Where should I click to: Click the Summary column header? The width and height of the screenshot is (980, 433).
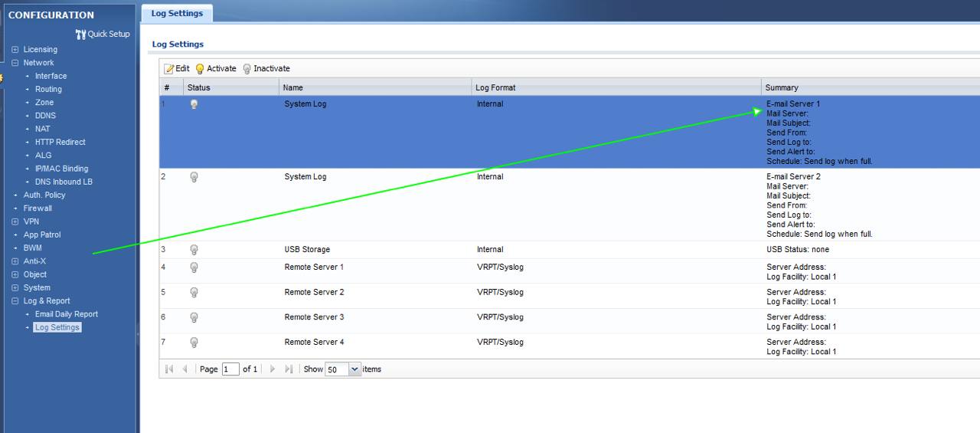(871, 87)
